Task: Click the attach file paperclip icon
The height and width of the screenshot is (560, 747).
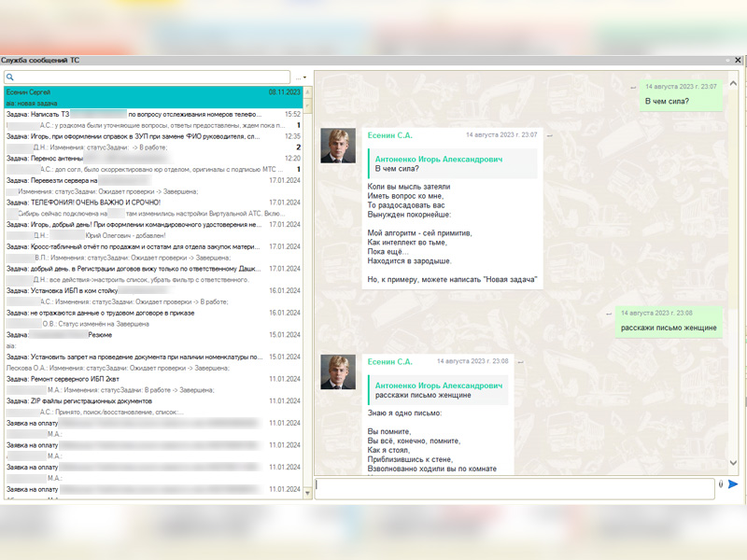Action: point(721,484)
